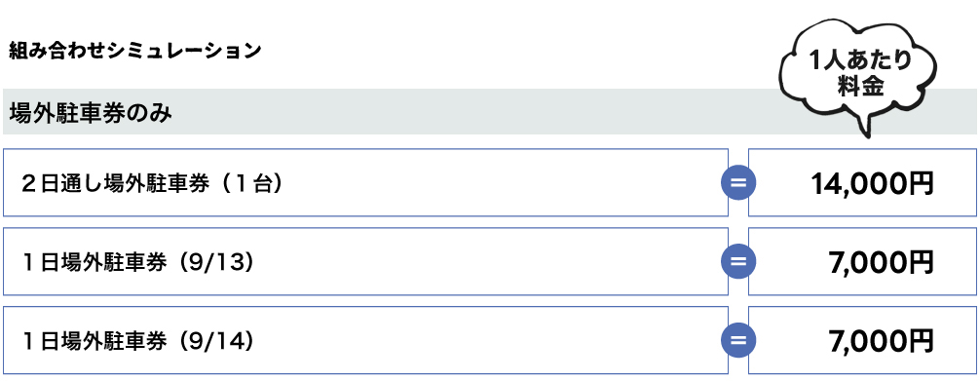Click the 1人あたり料金 speech bubble
This screenshot has width=980, height=381.
pyautogui.click(x=860, y=74)
